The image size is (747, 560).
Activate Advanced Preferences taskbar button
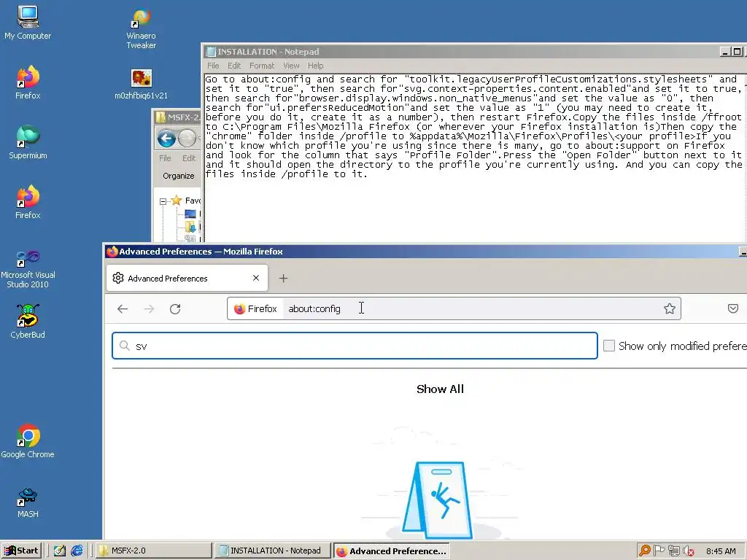tap(391, 551)
